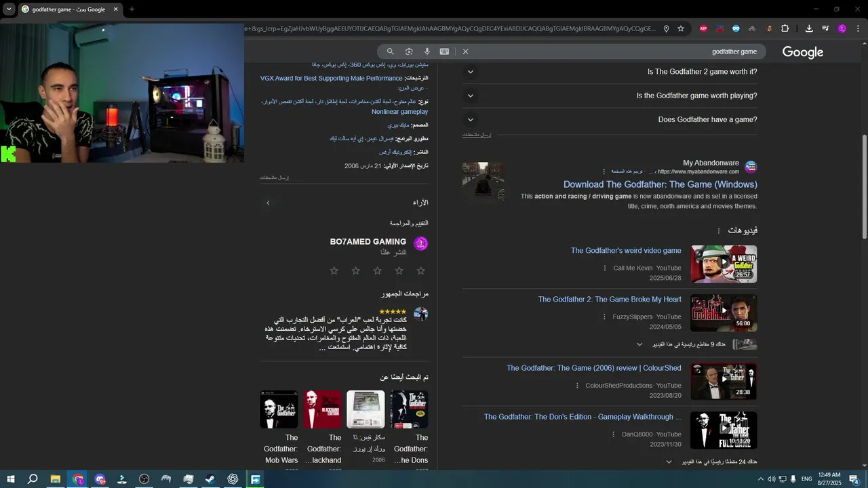Open File Explorer from taskbar
Screen dimensions: 868x488
coord(56,479)
